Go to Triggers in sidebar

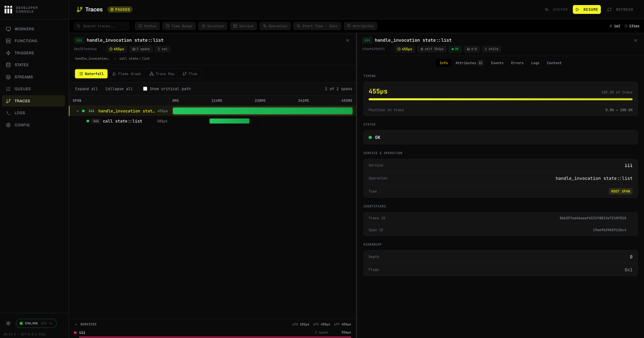click(33, 53)
